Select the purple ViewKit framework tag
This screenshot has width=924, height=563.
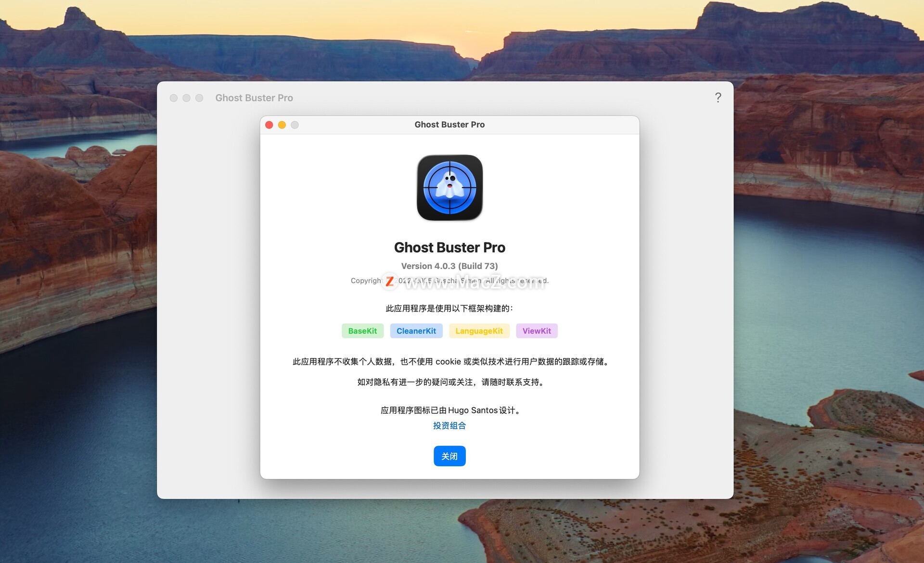coord(536,331)
